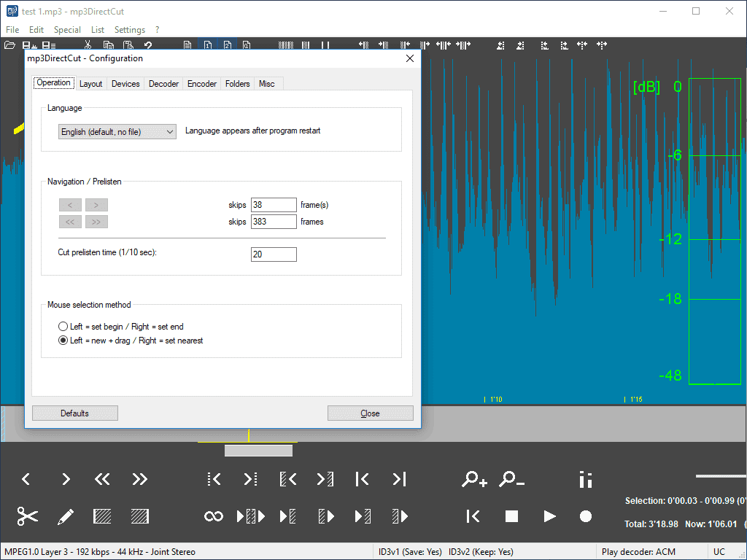This screenshot has height=560, width=747.
Task: Click the Close button in Configuration dialog
Action: coord(370,413)
